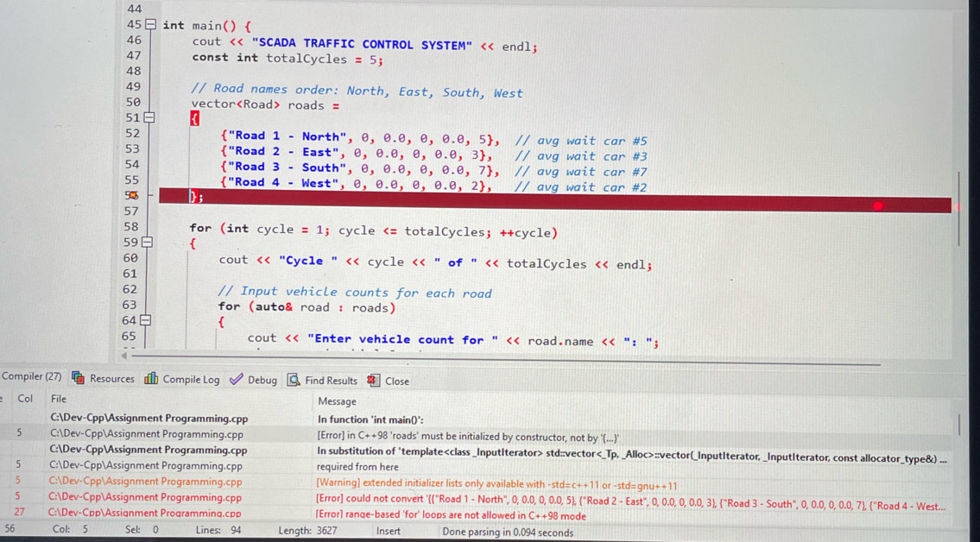Click the Debug checkmark icon
This screenshot has height=542, width=980.
[237, 380]
